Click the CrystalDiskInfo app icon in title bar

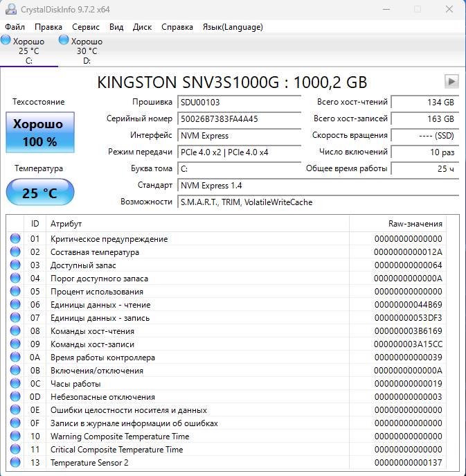coord(10,9)
